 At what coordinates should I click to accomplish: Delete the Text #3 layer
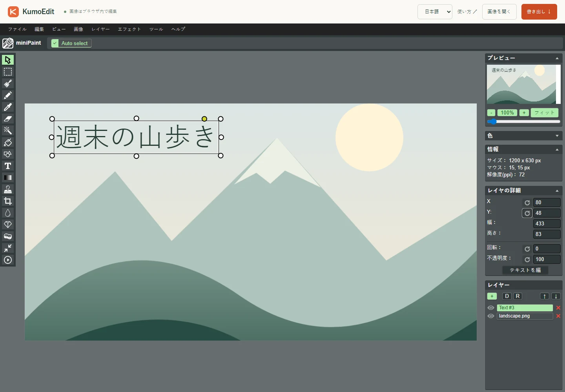pos(558,308)
